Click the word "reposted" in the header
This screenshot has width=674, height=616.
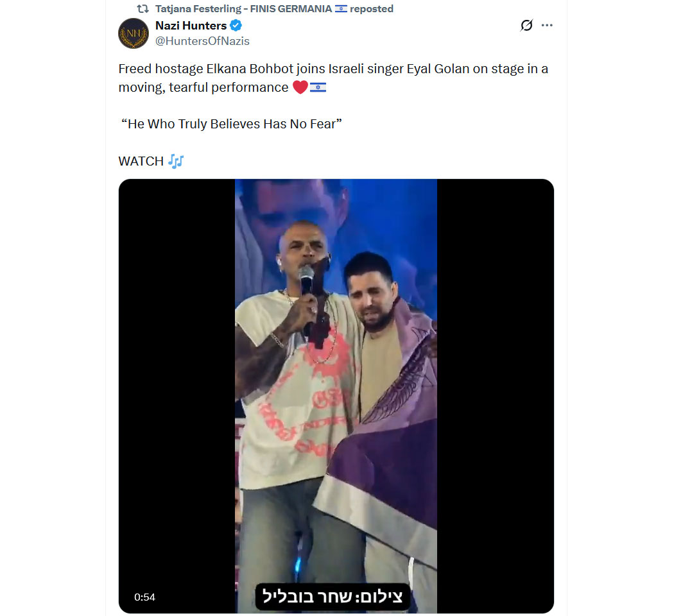[x=372, y=9]
